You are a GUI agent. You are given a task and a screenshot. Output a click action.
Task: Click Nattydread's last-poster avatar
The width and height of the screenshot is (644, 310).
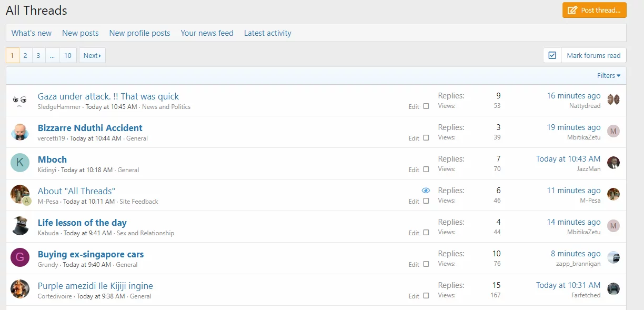click(x=613, y=99)
